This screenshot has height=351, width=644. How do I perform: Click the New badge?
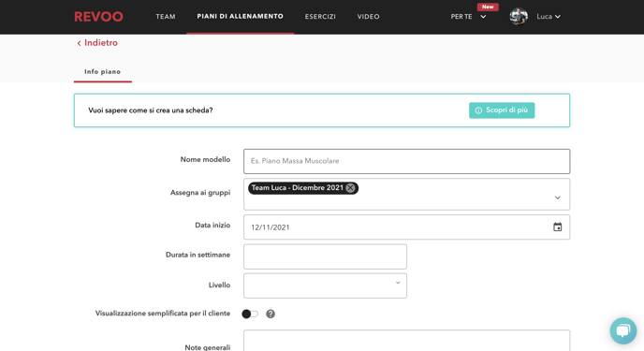[488, 7]
